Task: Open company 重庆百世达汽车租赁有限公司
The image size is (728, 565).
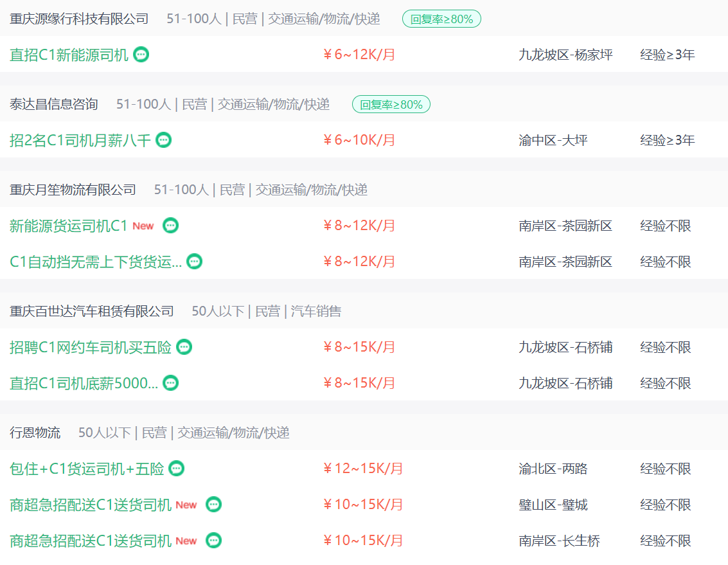Action: (91, 311)
